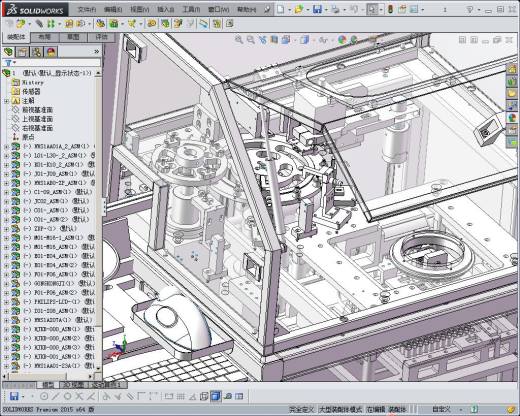This screenshot has width=520, height=416.
Task: Expand the 注解 annotations folder
Action: 7,101
